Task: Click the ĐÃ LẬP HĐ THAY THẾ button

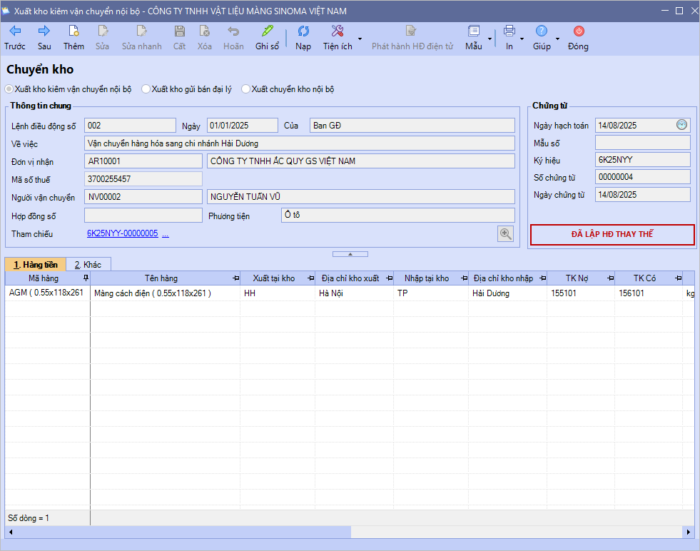Action: point(612,235)
